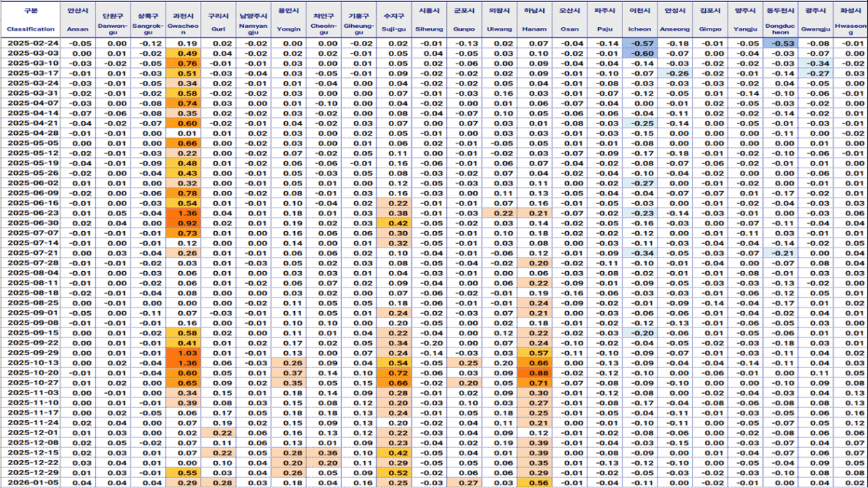Select Yongin cell 0.37 in 2025-10-20 row

click(288, 373)
